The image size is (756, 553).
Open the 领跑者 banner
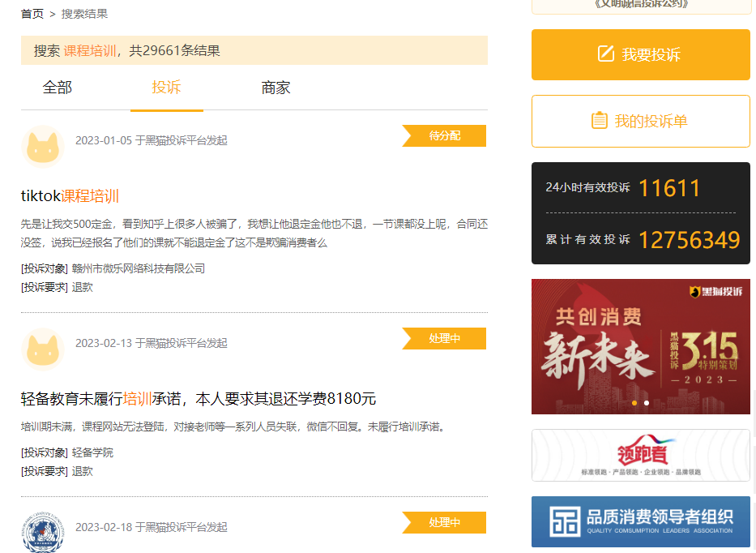coord(641,455)
